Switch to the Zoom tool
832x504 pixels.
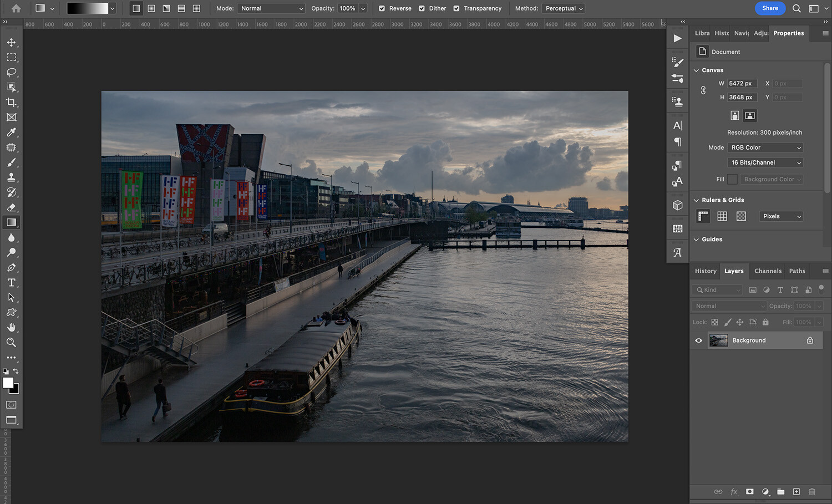[11, 342]
